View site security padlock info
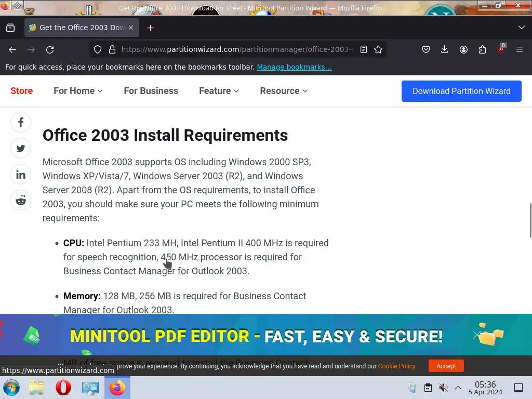 [x=112, y=49]
